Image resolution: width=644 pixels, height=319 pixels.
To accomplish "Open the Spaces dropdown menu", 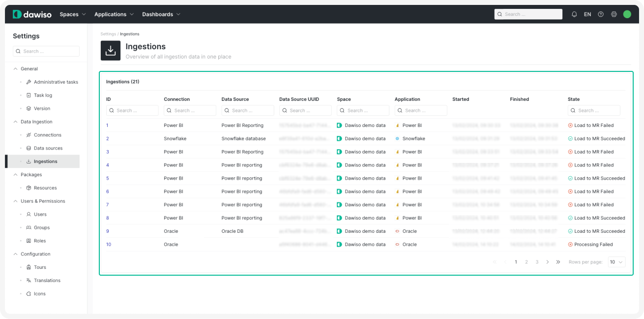I will coord(73,14).
